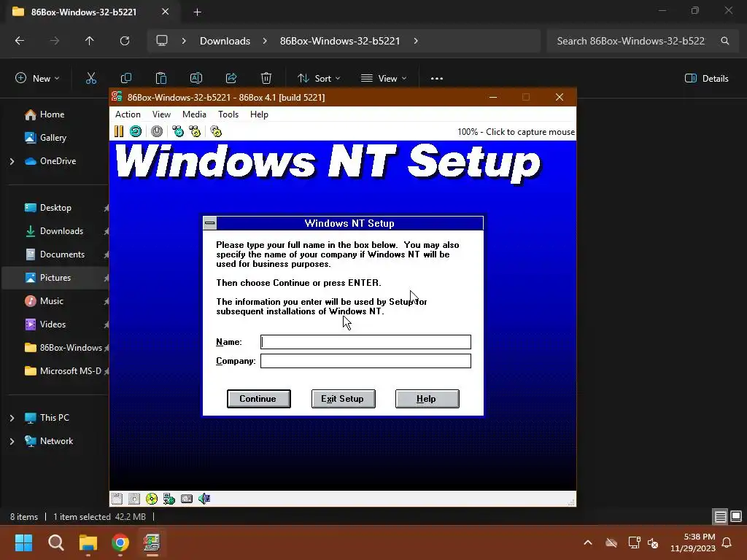Click the CD-ROM disc status icon

[x=152, y=499]
